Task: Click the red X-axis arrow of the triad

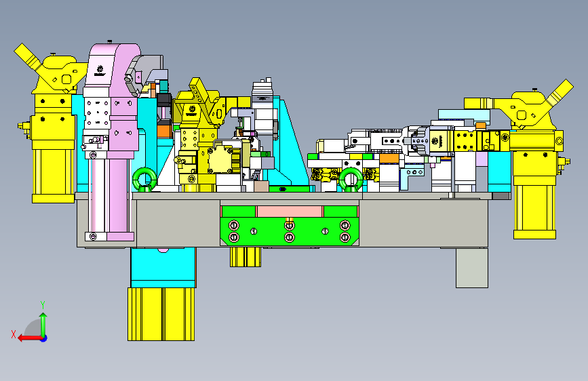Action: 30,338
